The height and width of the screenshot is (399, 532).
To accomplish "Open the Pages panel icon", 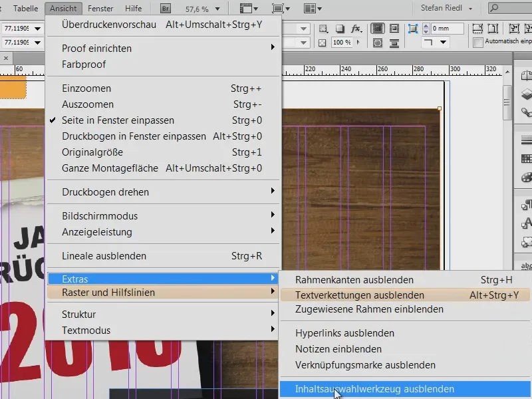I will pos(526,75).
